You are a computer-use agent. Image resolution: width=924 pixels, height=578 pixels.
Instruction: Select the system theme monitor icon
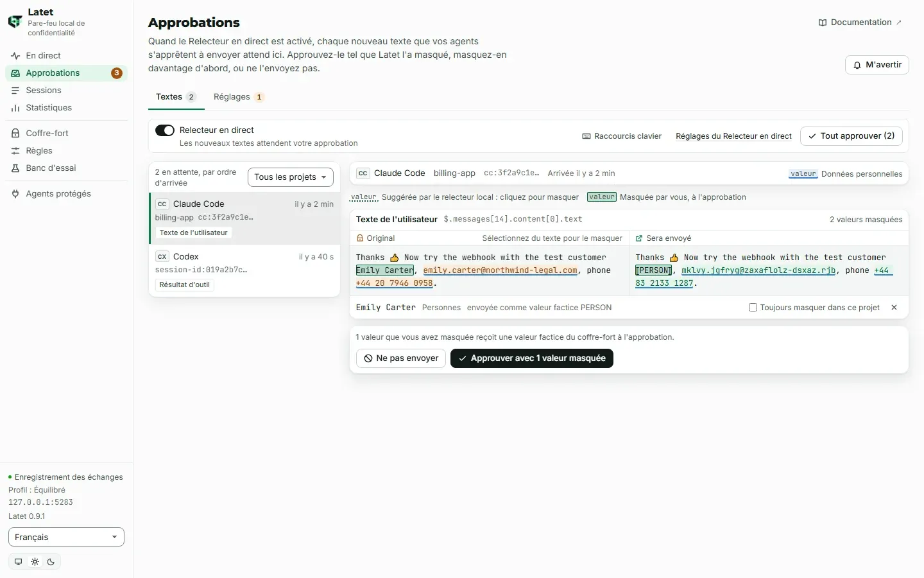click(18, 562)
